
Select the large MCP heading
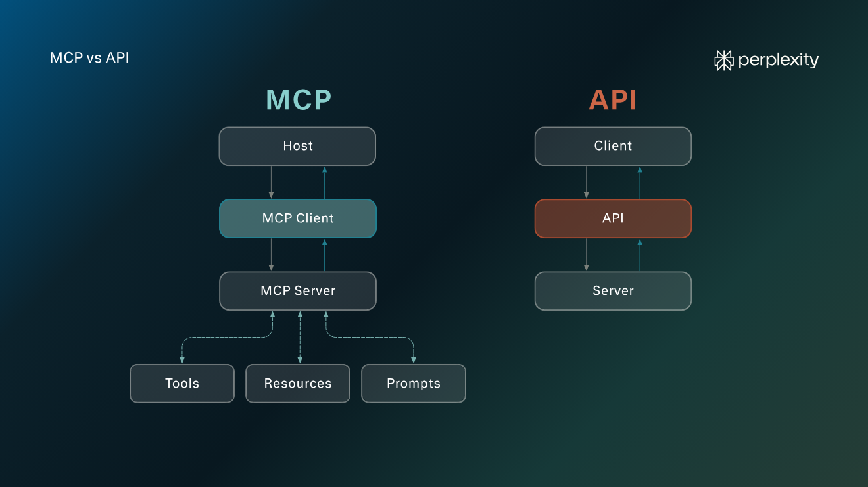click(299, 100)
